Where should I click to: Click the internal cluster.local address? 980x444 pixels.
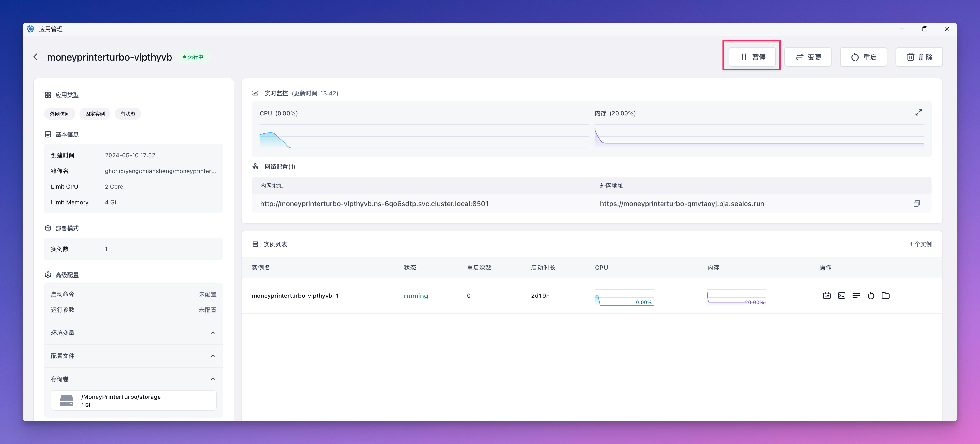tap(374, 204)
